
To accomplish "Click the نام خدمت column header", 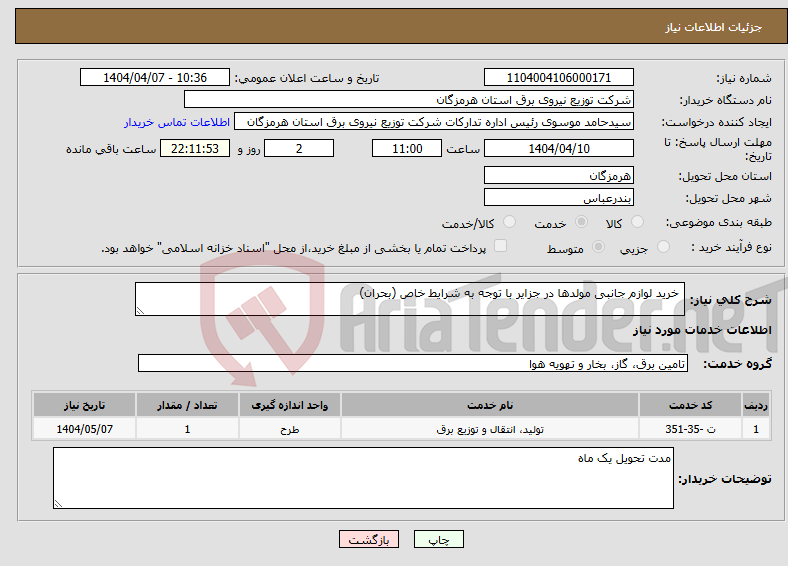I will [490, 405].
